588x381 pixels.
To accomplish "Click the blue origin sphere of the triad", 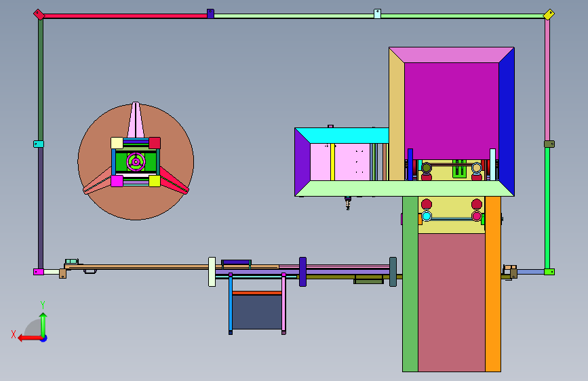I will pos(44,338).
